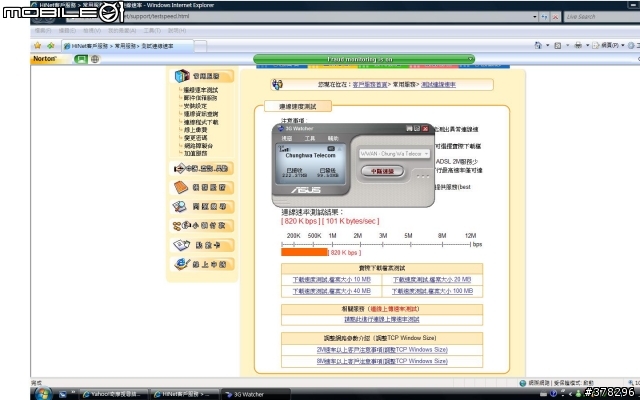This screenshot has width=640, height=400.
Task: Open the Favorites menu in Internet Explorer
Action: 122,31
